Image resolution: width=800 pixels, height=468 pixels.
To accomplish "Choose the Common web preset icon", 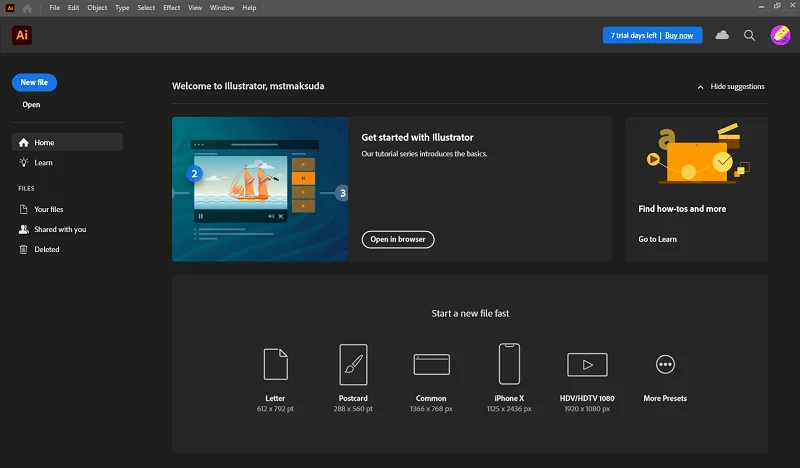I will tap(432, 364).
